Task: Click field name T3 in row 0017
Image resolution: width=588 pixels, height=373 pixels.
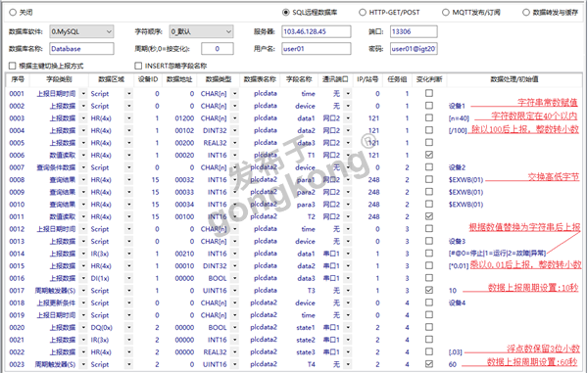Action: tap(312, 291)
